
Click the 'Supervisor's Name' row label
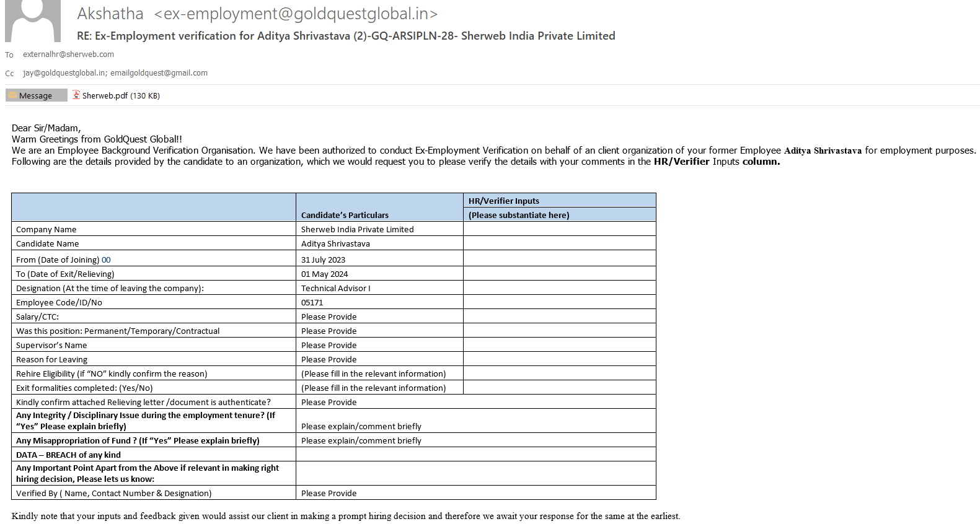pos(51,345)
